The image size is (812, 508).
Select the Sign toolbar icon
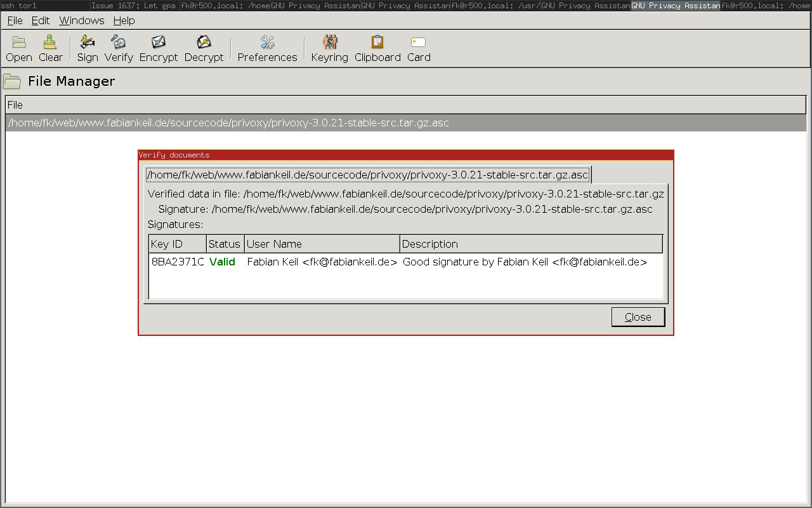coord(88,43)
